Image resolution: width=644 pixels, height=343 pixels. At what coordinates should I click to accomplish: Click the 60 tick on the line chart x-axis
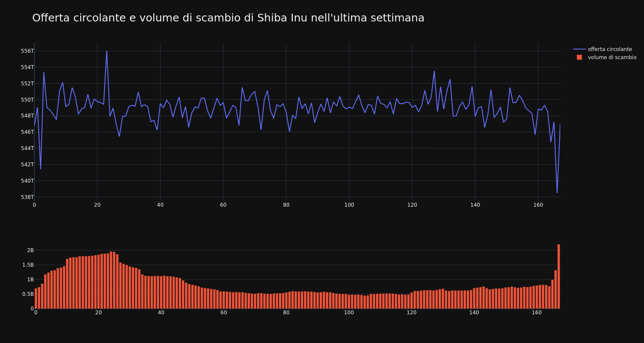pos(223,205)
